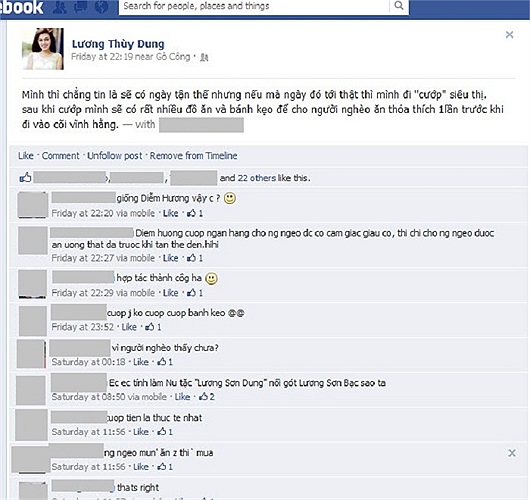Screen dimensions: 530x500
Task: Like the main post
Action: click(x=26, y=156)
